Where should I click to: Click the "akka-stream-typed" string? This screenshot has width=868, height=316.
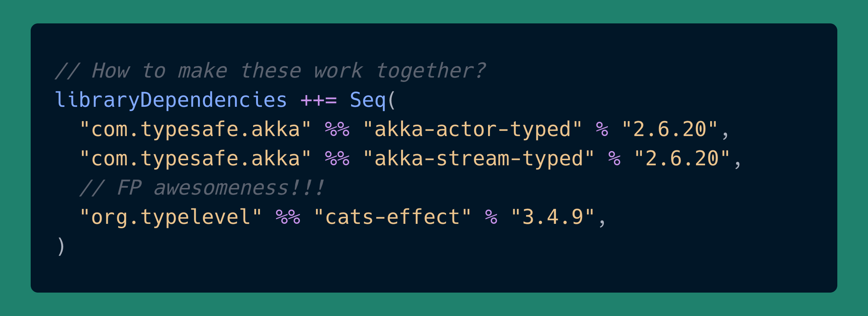479,159
